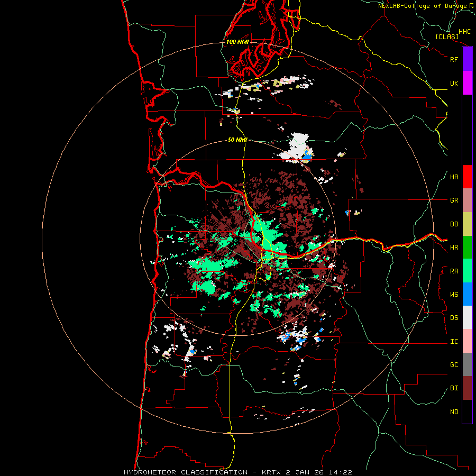Select the yellow BD legend swatch
This screenshot has width=476, height=476.
pos(467,224)
